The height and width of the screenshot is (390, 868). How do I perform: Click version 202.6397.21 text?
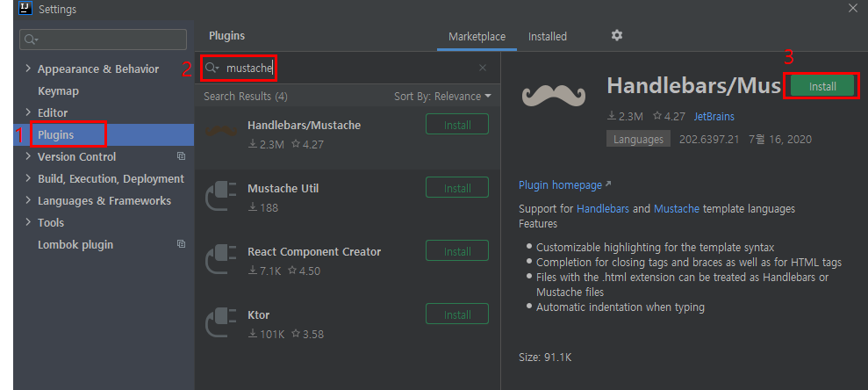pyautogui.click(x=709, y=139)
